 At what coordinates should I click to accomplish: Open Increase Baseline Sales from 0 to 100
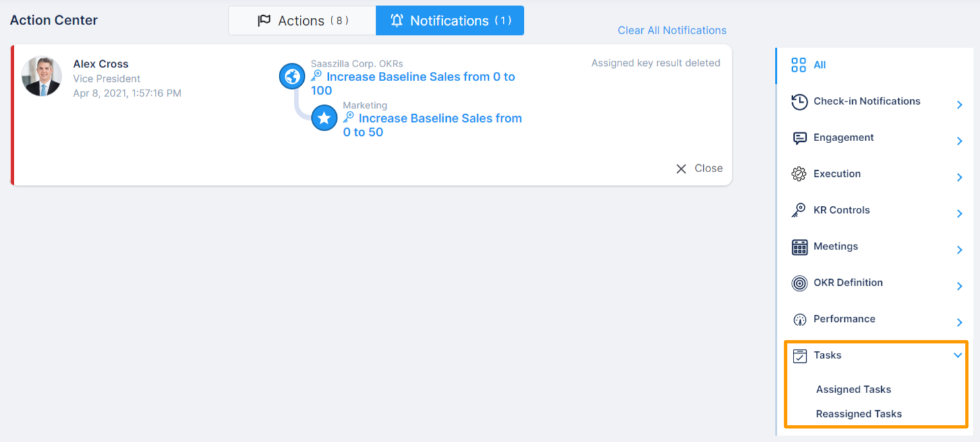(413, 77)
